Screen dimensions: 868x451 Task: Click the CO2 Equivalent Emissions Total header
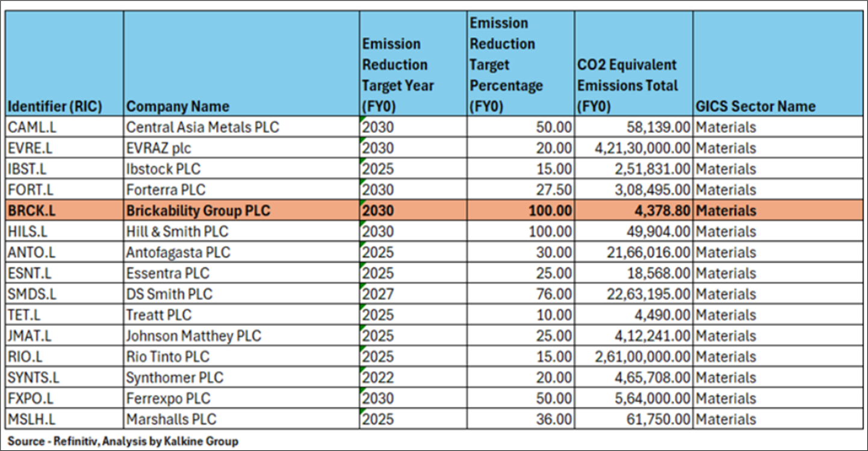tap(634, 64)
